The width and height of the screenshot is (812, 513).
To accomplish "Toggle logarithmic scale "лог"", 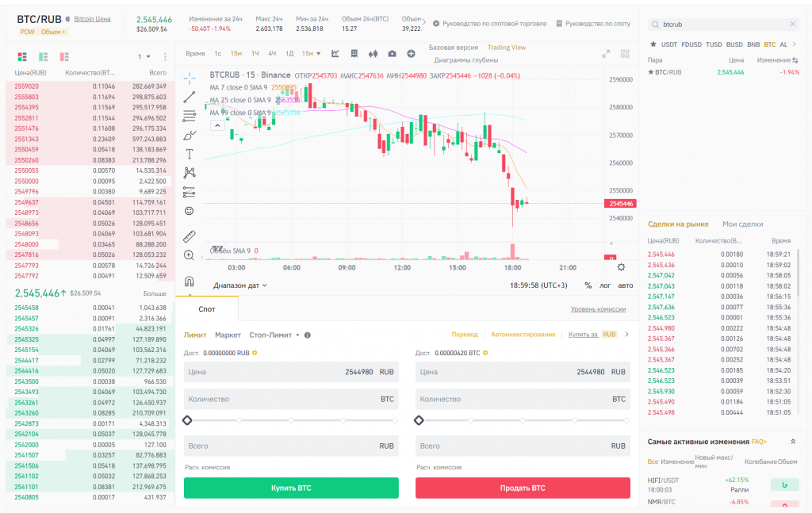I will [x=605, y=285].
